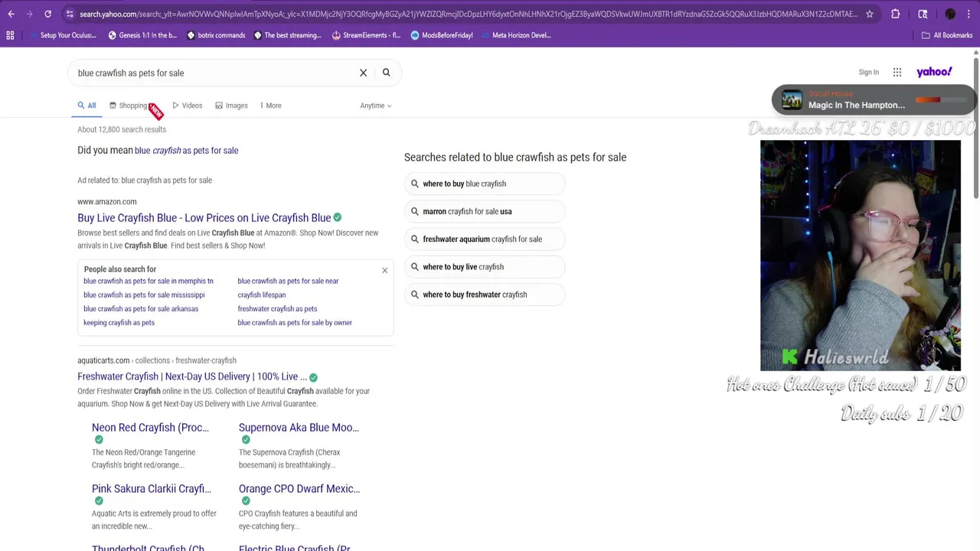Open the browser profile avatar icon
Screen dimensions: 980x551
tap(950, 14)
